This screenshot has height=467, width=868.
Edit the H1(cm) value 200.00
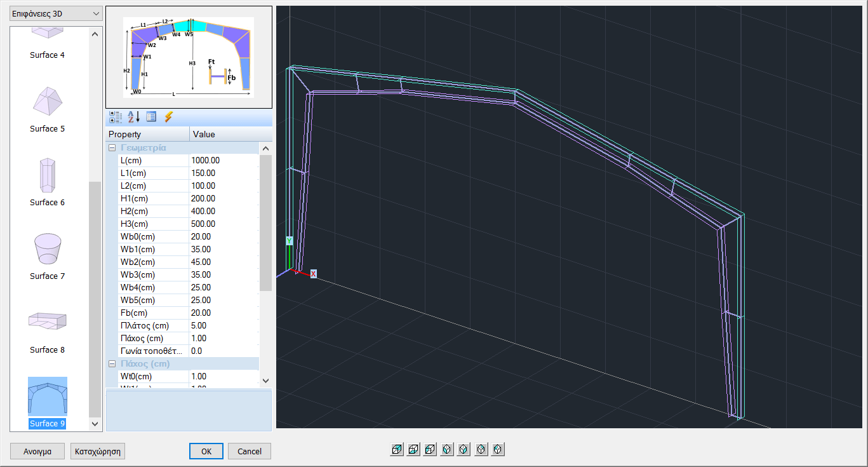click(224, 198)
